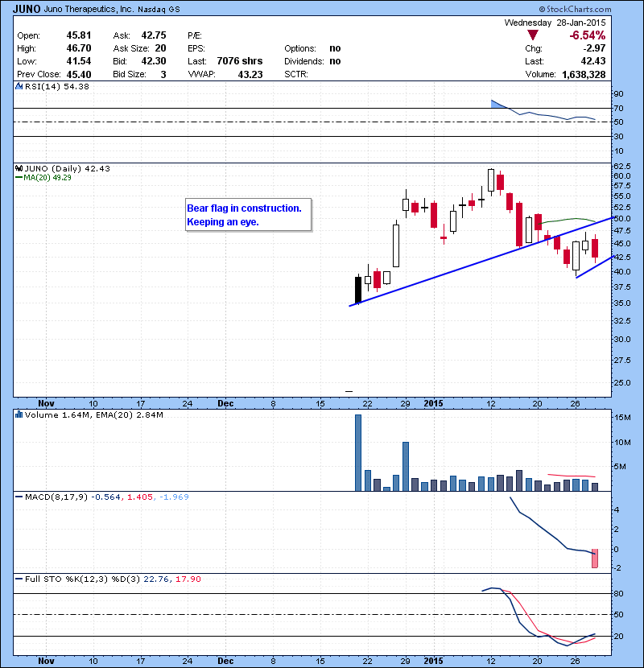Click the Volume 1.64M, EMA(20) 2.84M label
The width and height of the screenshot is (644, 668).
coord(93,414)
